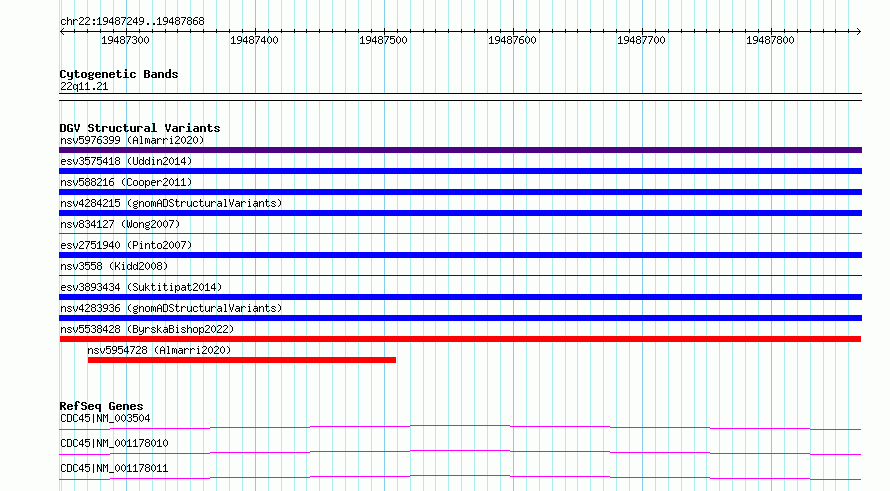Click the ruler position 19487800

pyautogui.click(x=770, y=40)
